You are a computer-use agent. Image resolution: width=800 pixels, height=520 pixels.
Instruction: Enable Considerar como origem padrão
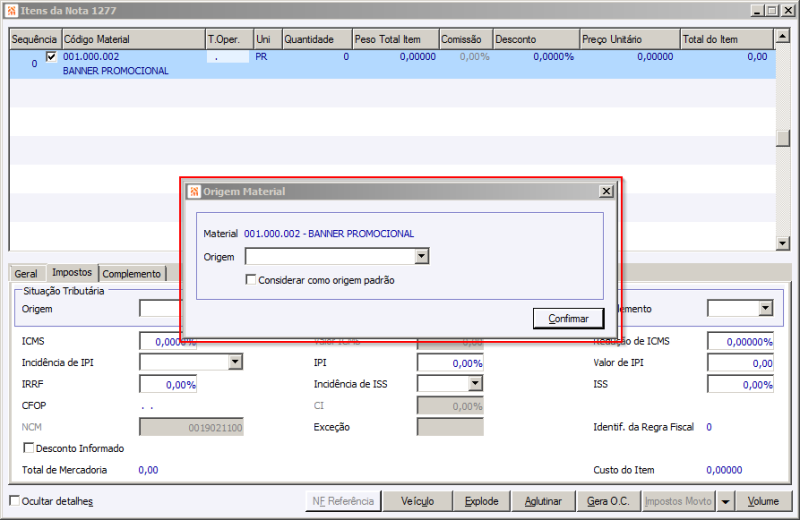click(x=251, y=280)
